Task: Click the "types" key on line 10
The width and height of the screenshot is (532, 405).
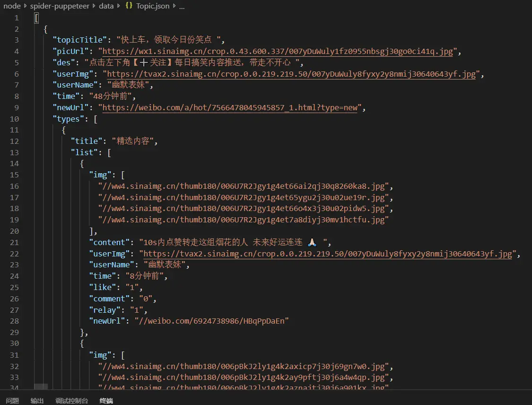Action: 69,119
